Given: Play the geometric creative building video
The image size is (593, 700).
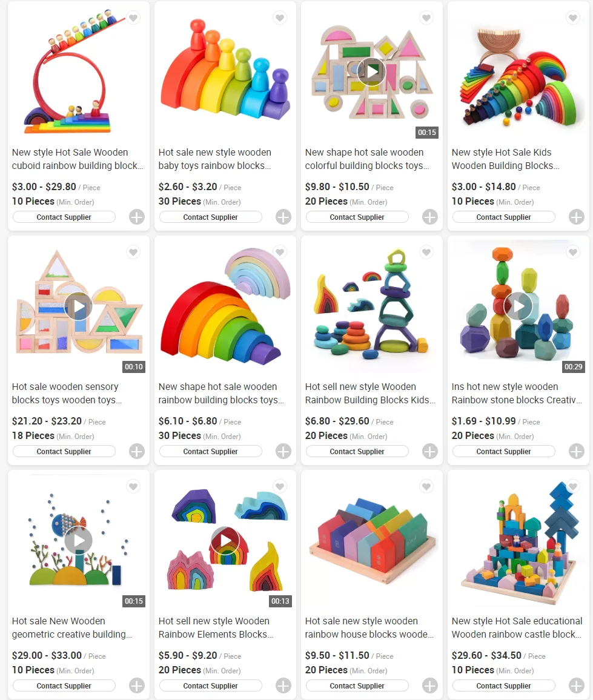Looking at the screenshot, I should click(78, 540).
